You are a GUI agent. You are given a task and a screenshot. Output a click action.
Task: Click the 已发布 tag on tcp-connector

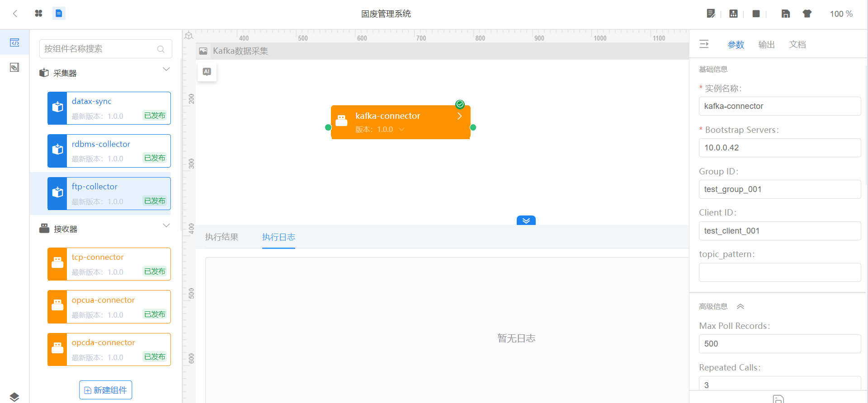[x=155, y=272]
